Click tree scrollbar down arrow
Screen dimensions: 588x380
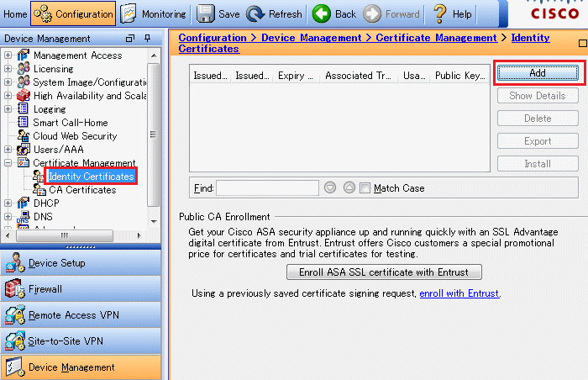point(154,222)
